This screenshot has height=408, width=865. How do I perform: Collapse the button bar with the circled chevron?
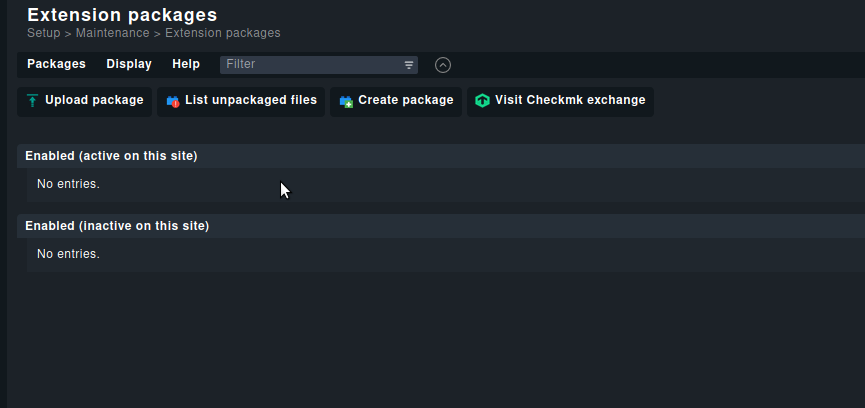(x=443, y=65)
